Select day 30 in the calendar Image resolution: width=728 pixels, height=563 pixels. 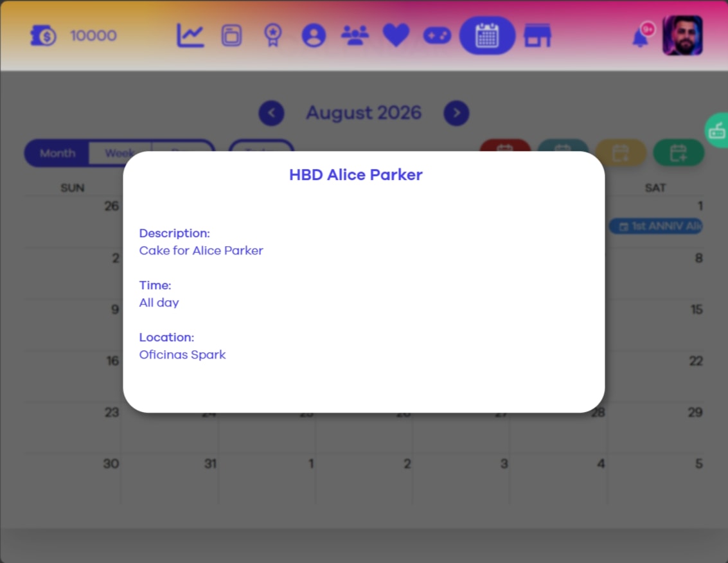tap(111, 463)
